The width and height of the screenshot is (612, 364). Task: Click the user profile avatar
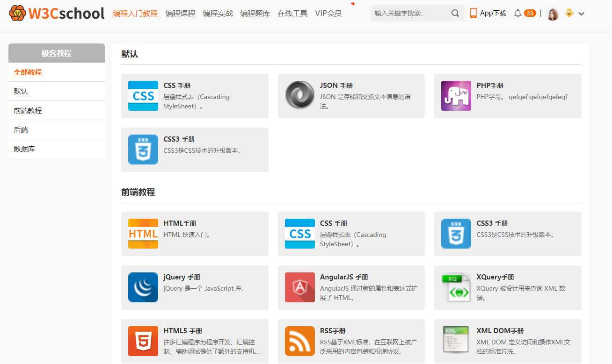point(553,14)
